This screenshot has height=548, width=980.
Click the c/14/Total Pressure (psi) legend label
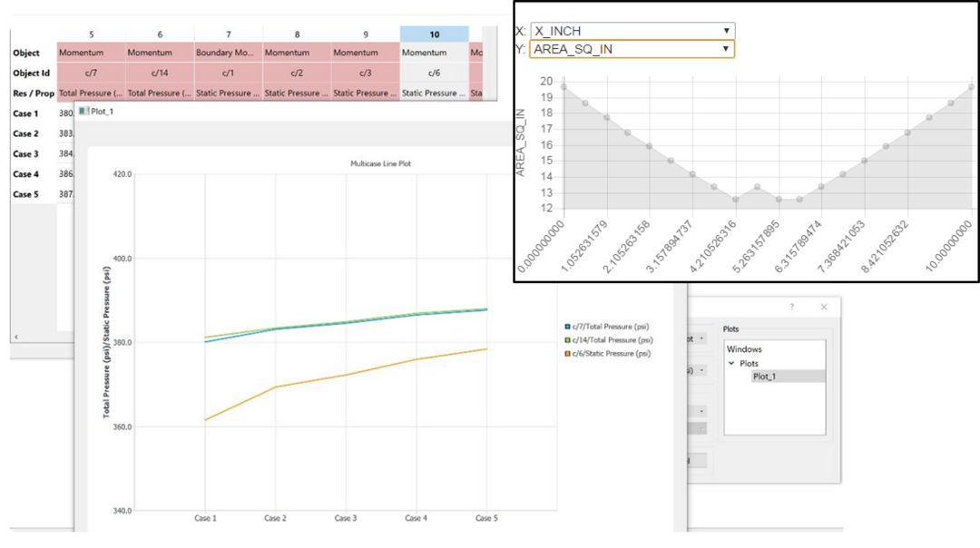pos(612,340)
